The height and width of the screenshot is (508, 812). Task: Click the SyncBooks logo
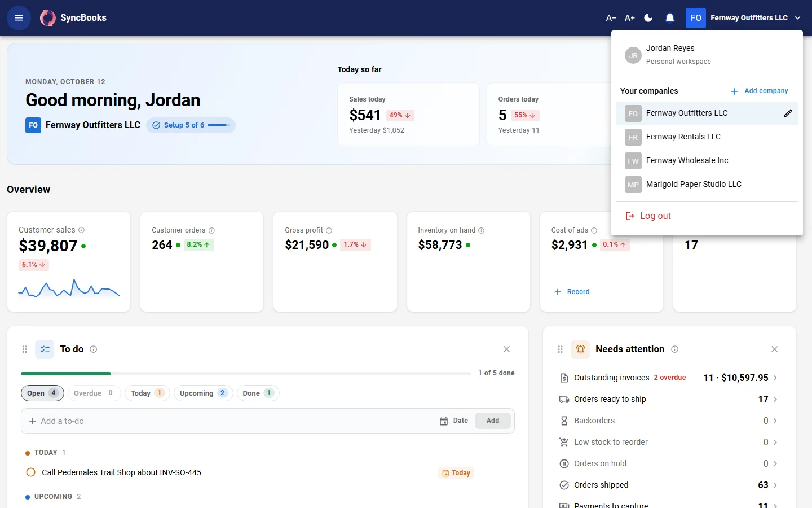[73, 18]
